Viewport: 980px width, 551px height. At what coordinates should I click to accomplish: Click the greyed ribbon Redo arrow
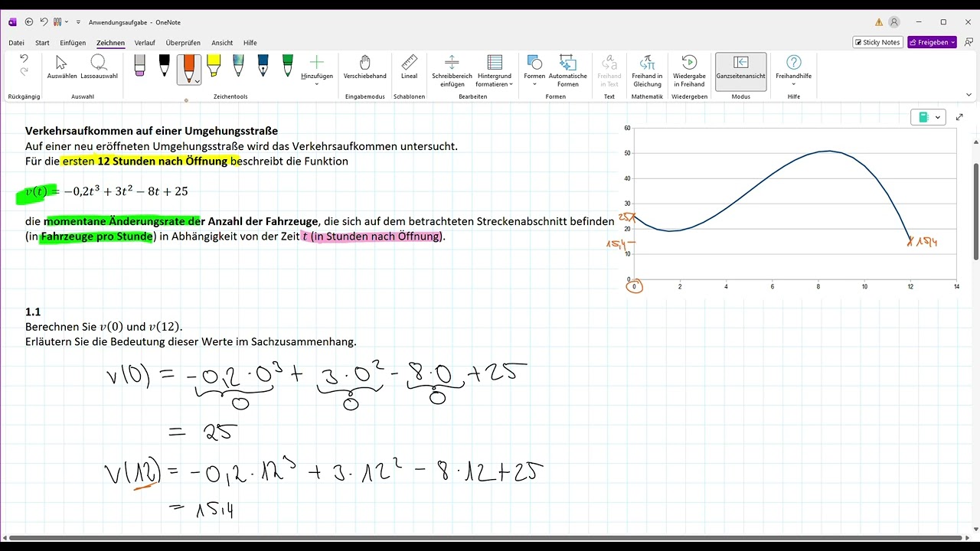point(24,72)
